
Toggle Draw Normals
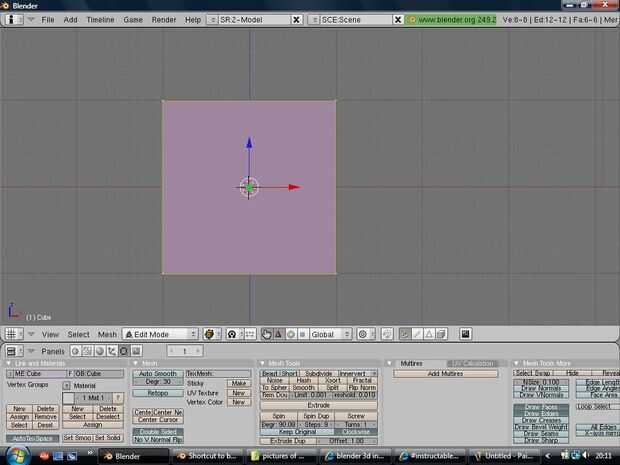pyautogui.click(x=541, y=388)
